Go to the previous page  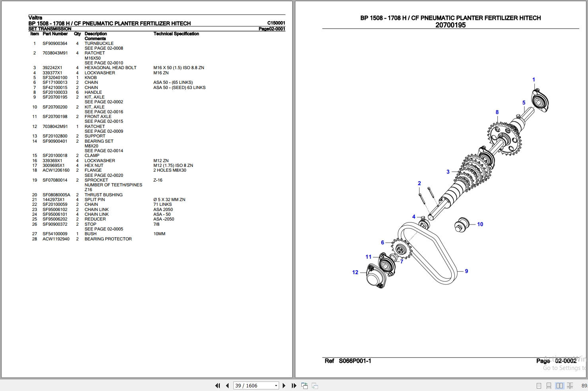click(227, 385)
